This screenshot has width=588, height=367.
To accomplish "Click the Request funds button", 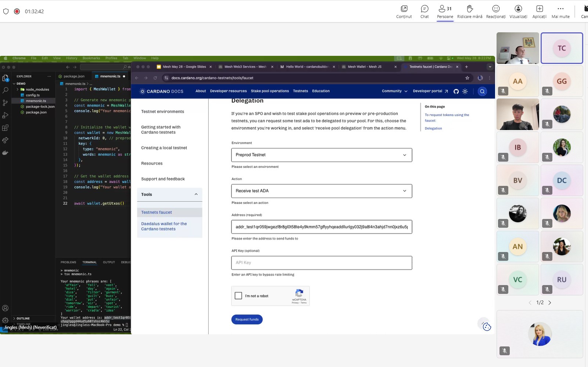I will tap(247, 320).
